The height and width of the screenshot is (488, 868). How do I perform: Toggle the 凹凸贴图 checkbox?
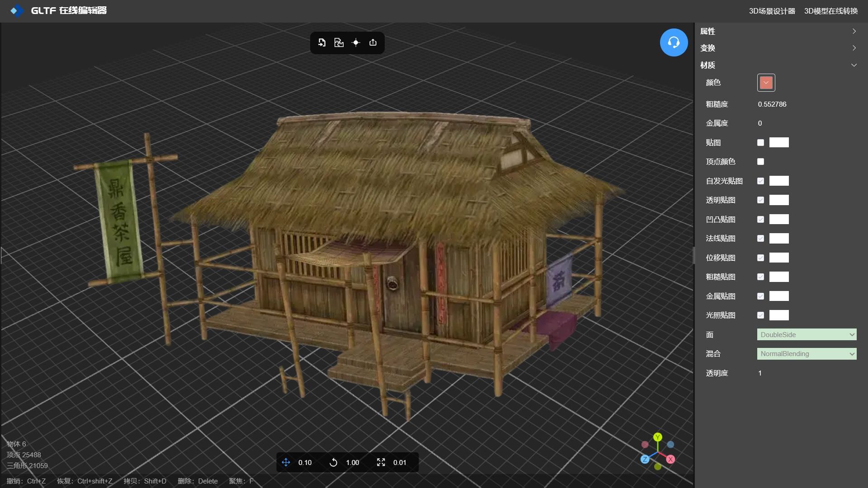pos(760,219)
